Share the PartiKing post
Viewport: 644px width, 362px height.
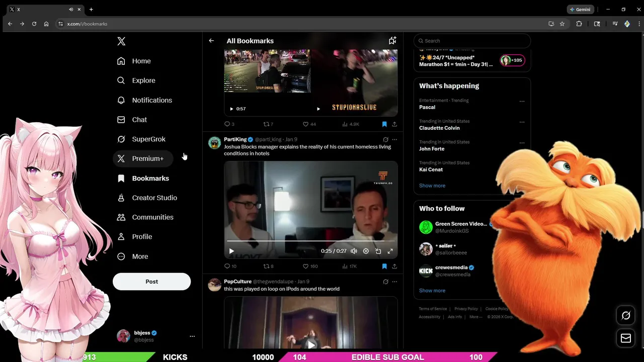tap(394, 266)
